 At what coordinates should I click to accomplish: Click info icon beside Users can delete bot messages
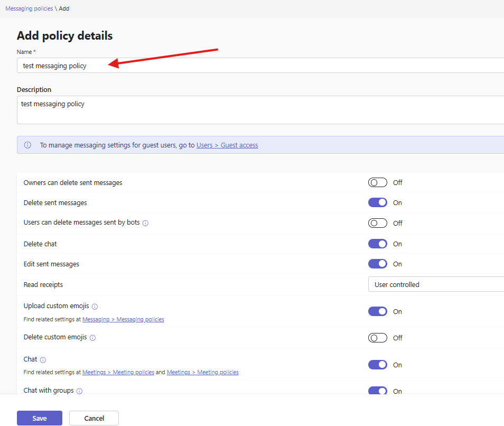[x=145, y=223]
